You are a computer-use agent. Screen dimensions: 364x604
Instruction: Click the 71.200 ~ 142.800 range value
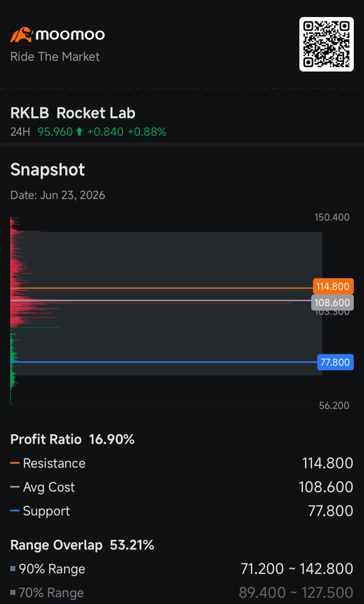(297, 569)
